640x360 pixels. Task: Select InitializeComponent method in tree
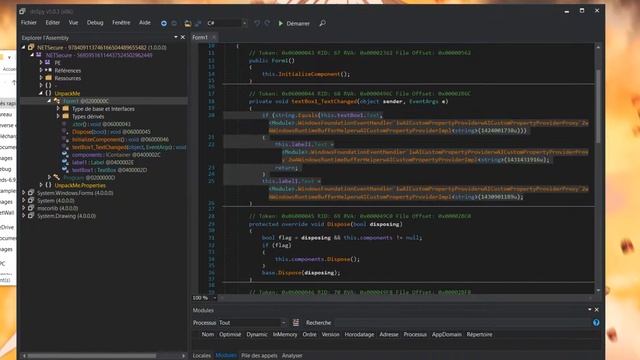(120, 139)
